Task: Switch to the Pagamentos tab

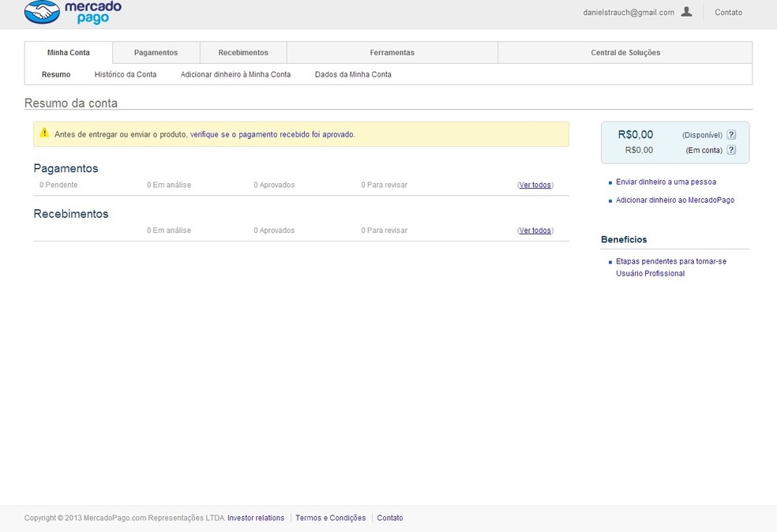Action: pos(156,53)
